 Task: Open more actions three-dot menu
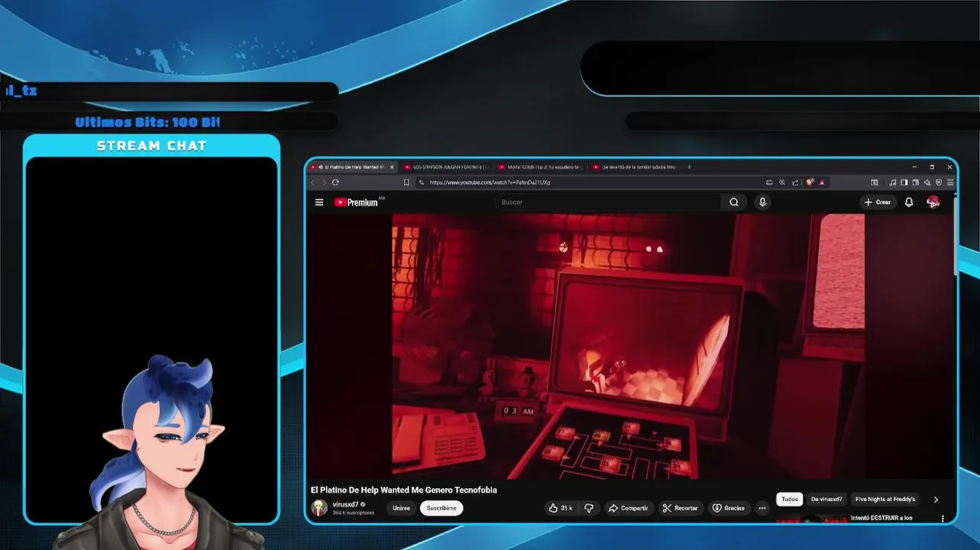pyautogui.click(x=762, y=508)
